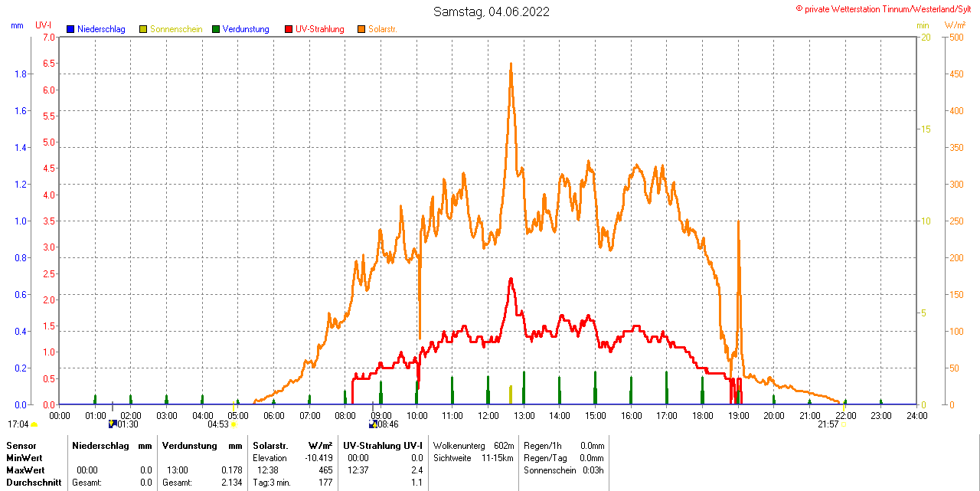Click the Wolkenunterg value 602m
The width and height of the screenshot is (980, 491).
point(504,446)
